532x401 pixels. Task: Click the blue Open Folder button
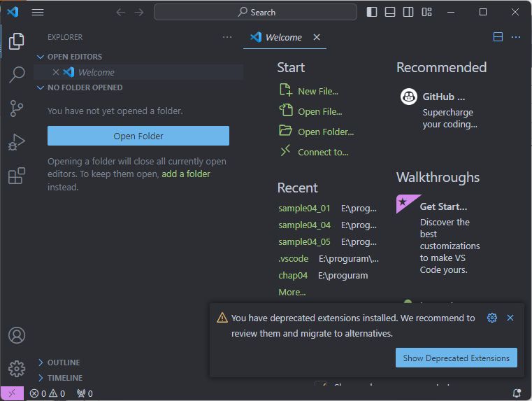pos(138,136)
